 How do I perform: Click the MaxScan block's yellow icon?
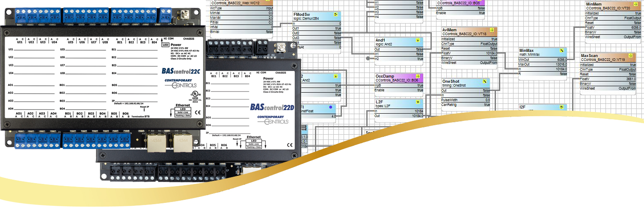click(x=630, y=56)
